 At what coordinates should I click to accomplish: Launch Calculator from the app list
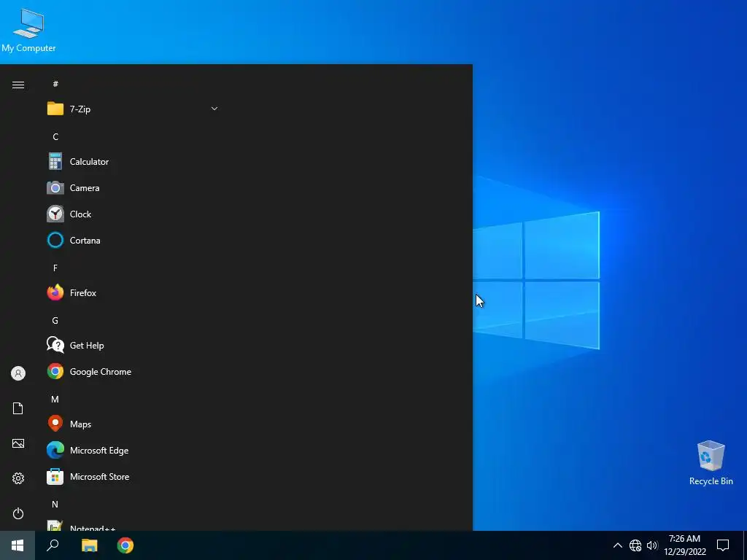click(x=133, y=161)
